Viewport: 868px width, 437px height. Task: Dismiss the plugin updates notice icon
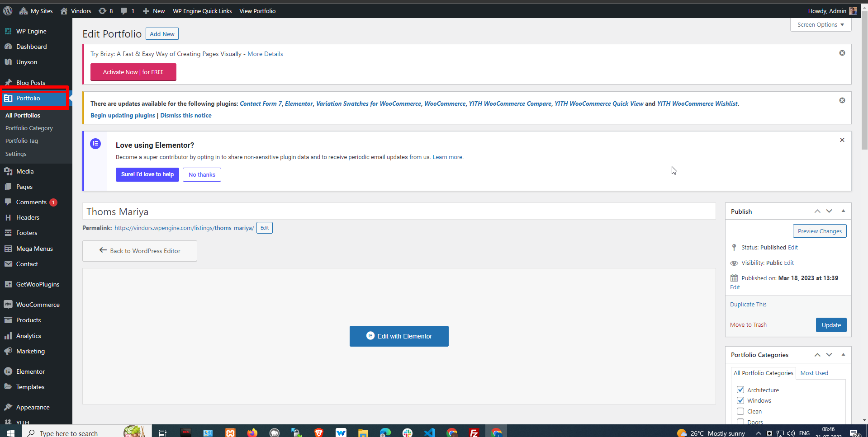pyautogui.click(x=842, y=100)
